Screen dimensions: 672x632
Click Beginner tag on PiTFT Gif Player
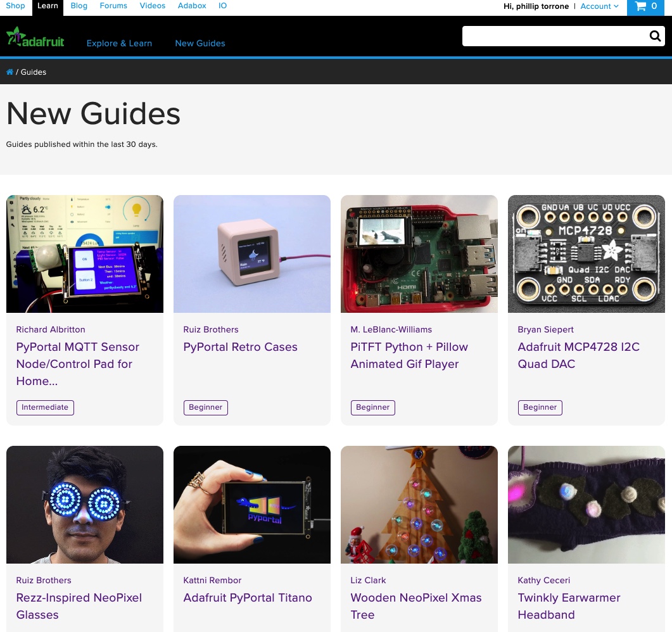(373, 407)
